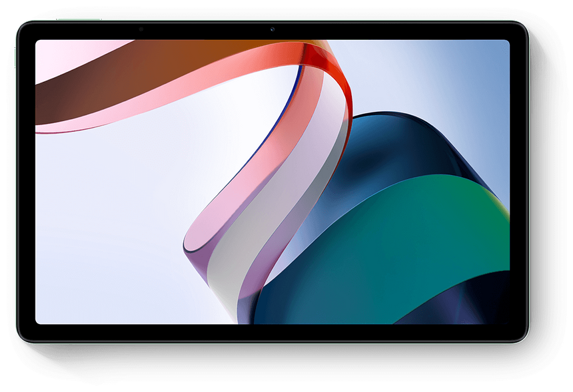Click the tablet's left black bezel
The height and width of the screenshot is (392, 573).
tap(26, 181)
